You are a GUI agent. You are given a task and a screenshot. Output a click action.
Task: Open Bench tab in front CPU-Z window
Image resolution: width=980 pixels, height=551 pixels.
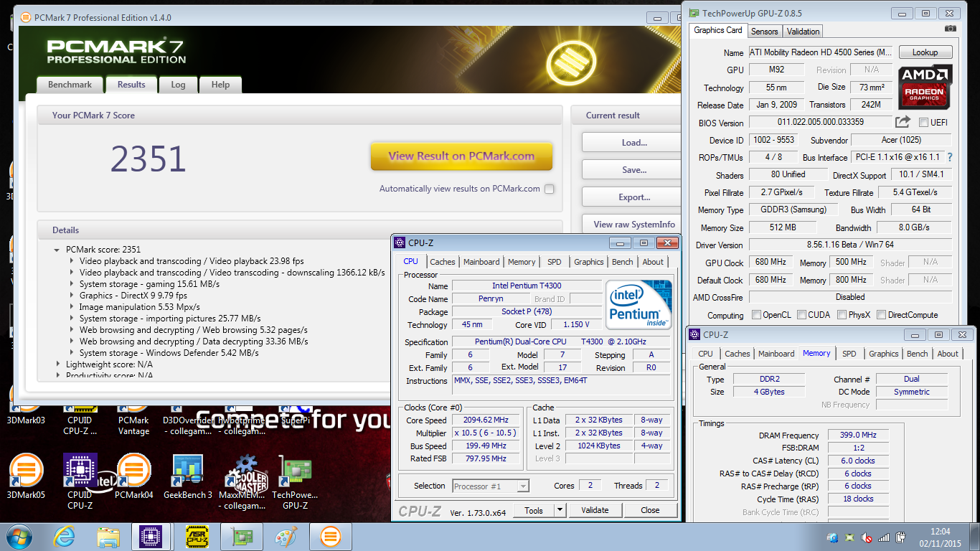(x=623, y=262)
